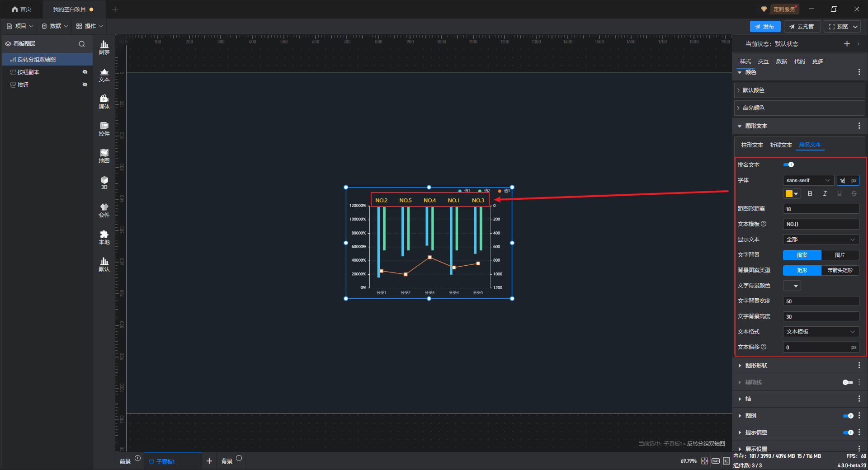The height and width of the screenshot is (470, 868).
Task: Apply bold formatting to ranking text
Action: coord(810,193)
